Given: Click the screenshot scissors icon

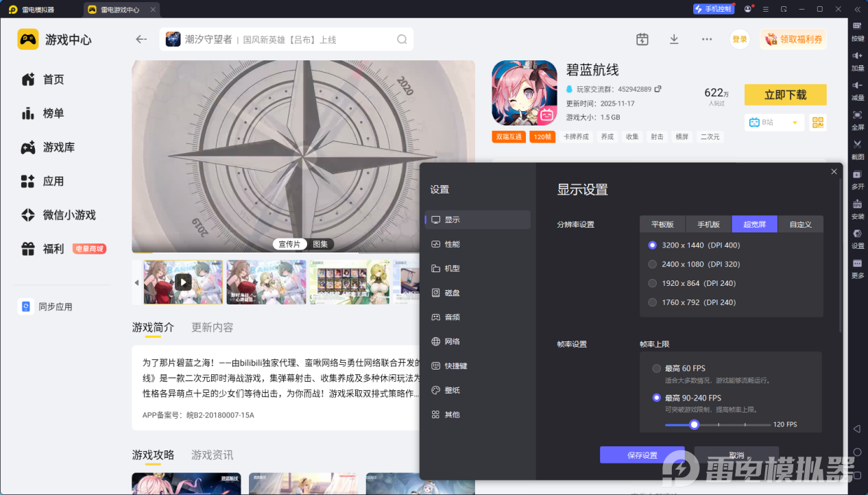Looking at the screenshot, I should pos(857,145).
